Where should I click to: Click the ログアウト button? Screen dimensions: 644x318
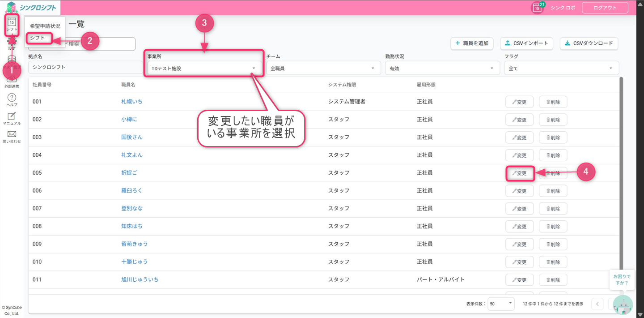tap(605, 8)
